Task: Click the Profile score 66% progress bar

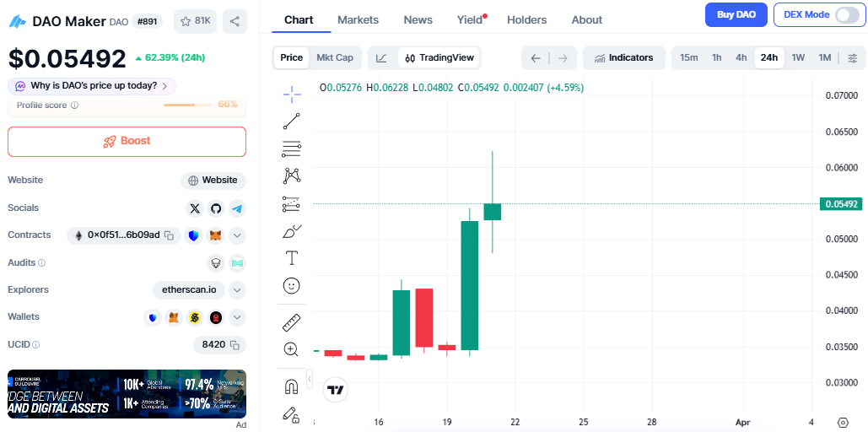Action: click(x=187, y=105)
